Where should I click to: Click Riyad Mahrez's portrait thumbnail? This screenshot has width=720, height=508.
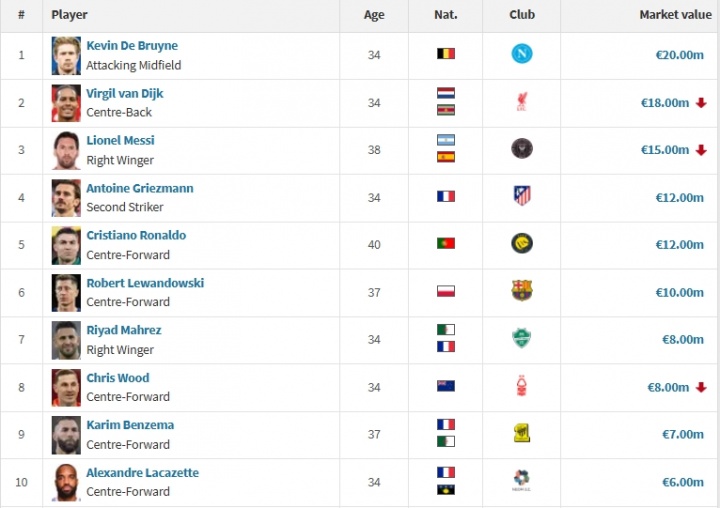click(66, 340)
